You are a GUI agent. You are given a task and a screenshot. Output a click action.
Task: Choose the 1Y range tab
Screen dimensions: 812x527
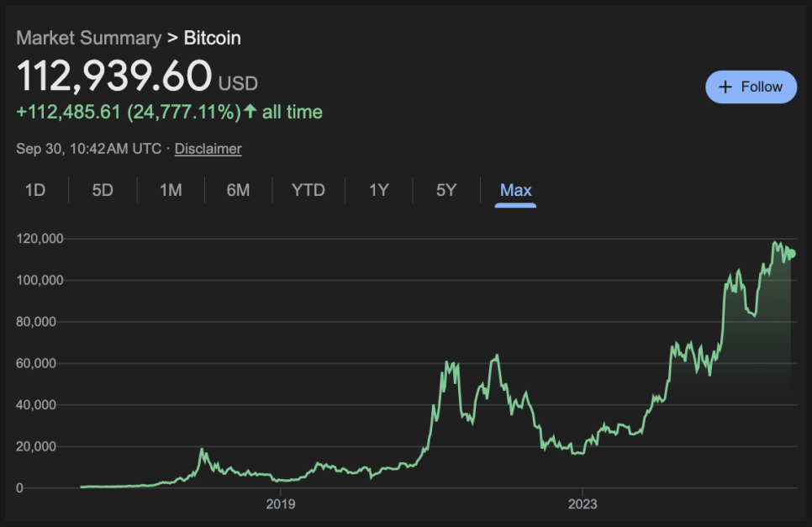click(378, 190)
